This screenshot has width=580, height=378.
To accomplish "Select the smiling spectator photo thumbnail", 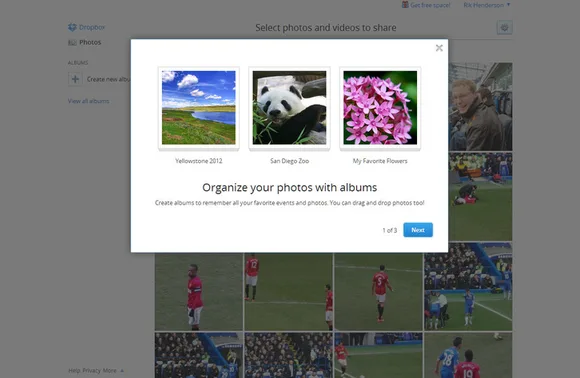I will click(480, 107).
